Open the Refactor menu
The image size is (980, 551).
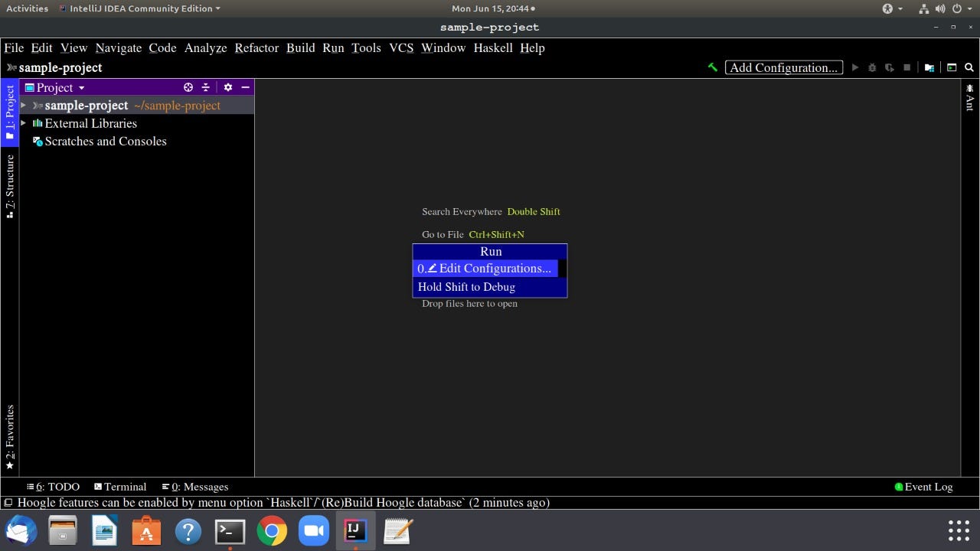tap(256, 47)
